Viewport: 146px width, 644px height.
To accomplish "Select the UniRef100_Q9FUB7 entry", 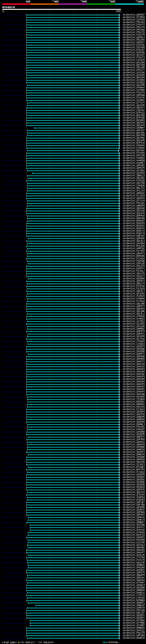I will click(x=134, y=165).
